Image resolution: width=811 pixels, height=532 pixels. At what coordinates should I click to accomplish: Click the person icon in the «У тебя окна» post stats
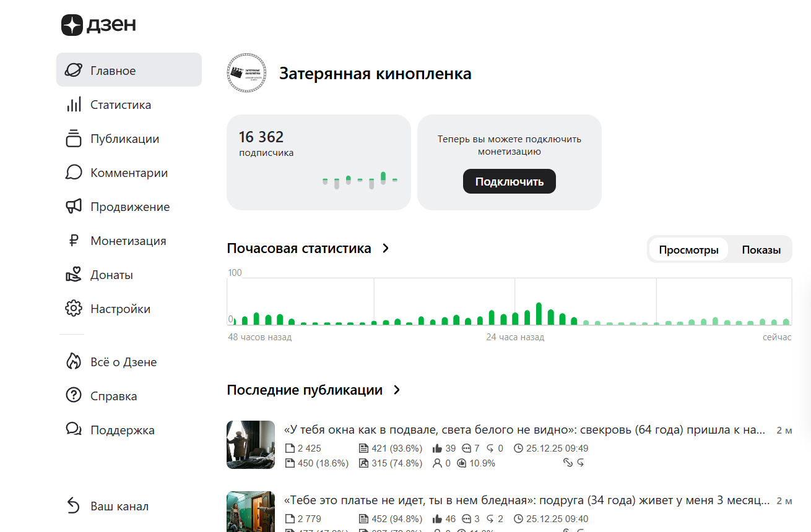click(437, 463)
